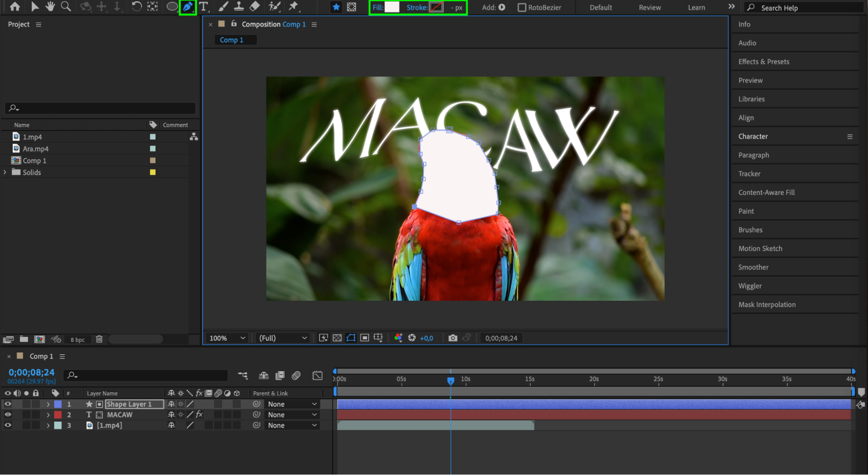Select the Eraser tool
Viewport: 868px width, 475px height.
tap(255, 7)
